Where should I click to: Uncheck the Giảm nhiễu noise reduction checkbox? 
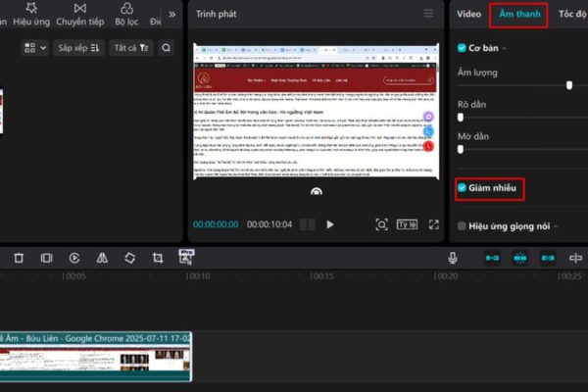(463, 187)
